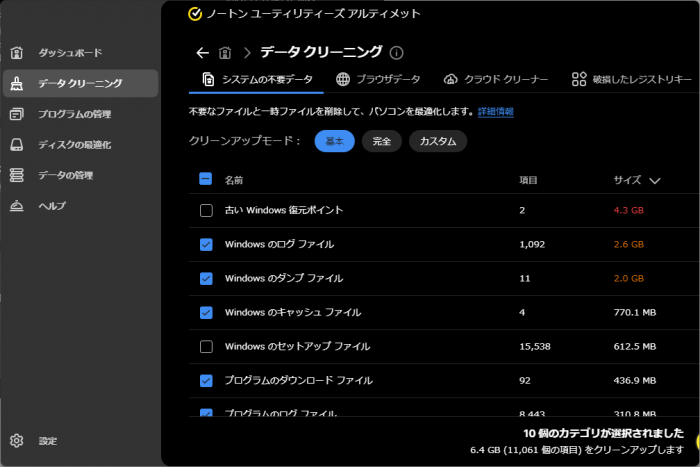Click the 612.5 MB size value
The image size is (700, 467).
click(x=635, y=346)
